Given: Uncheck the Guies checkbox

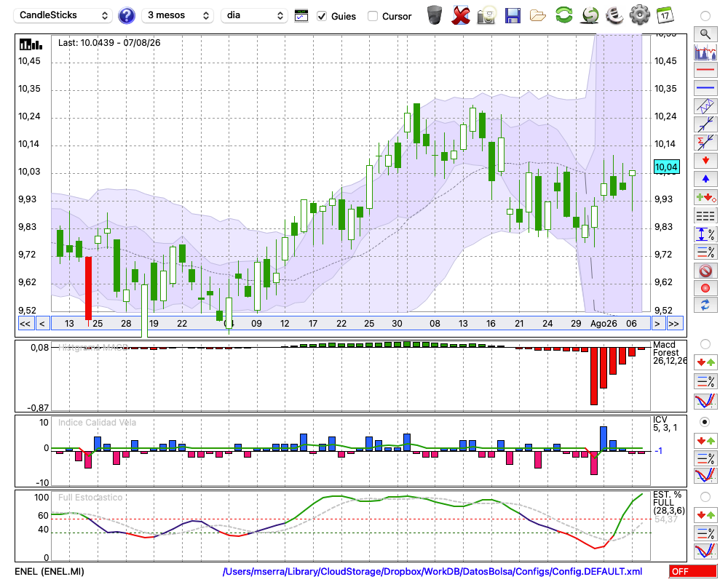Looking at the screenshot, I should pos(321,16).
